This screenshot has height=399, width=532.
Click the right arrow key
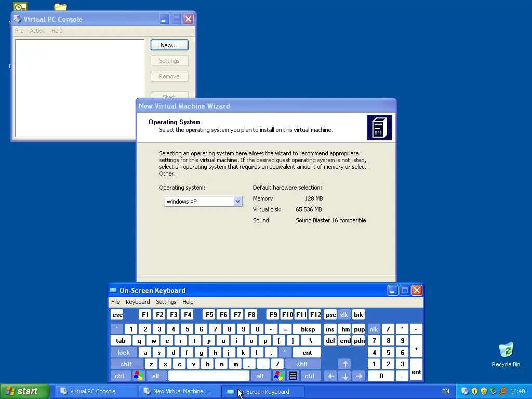pos(358,376)
